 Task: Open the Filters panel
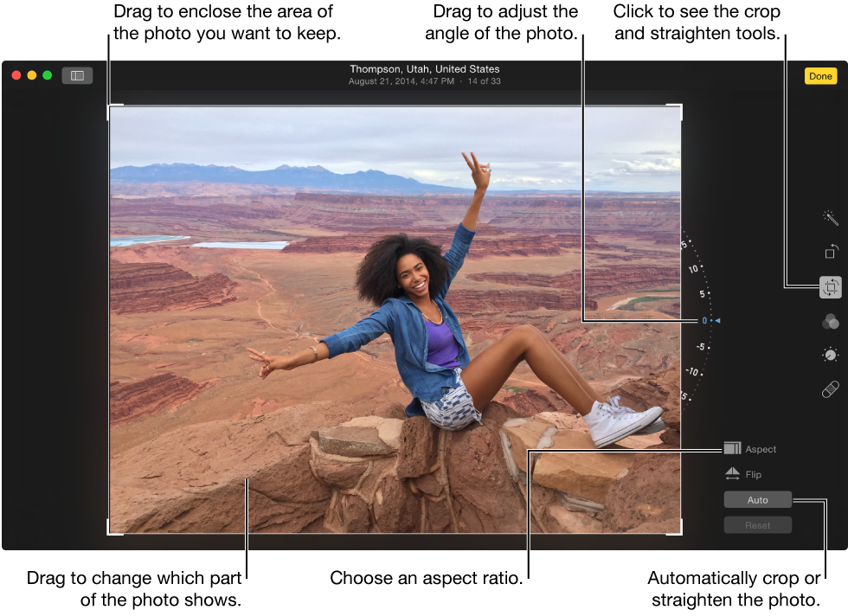tap(830, 321)
